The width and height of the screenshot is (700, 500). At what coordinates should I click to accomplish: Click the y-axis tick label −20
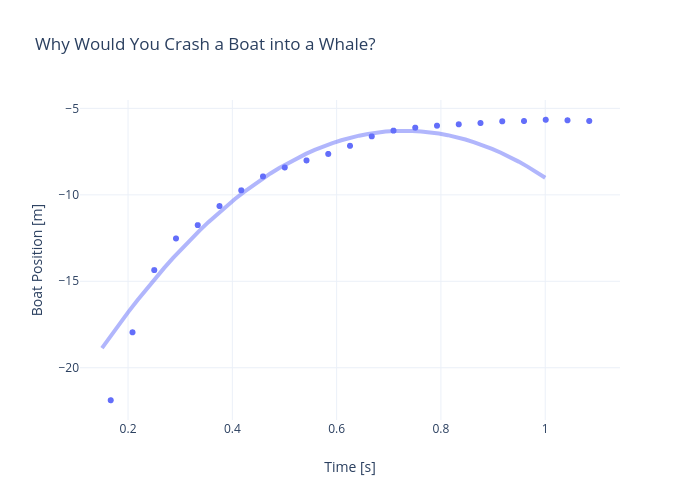pos(68,368)
